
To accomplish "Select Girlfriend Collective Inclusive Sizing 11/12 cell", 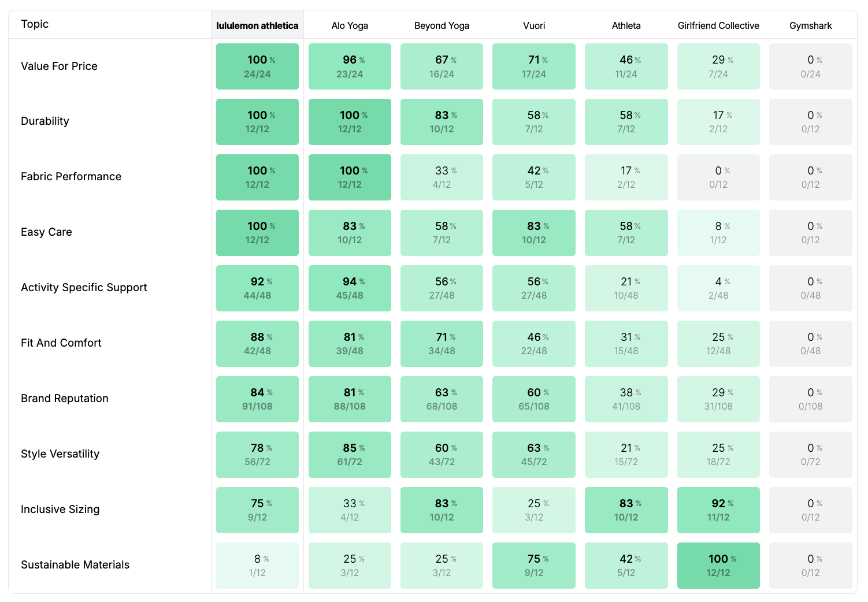I will pyautogui.click(x=718, y=510).
